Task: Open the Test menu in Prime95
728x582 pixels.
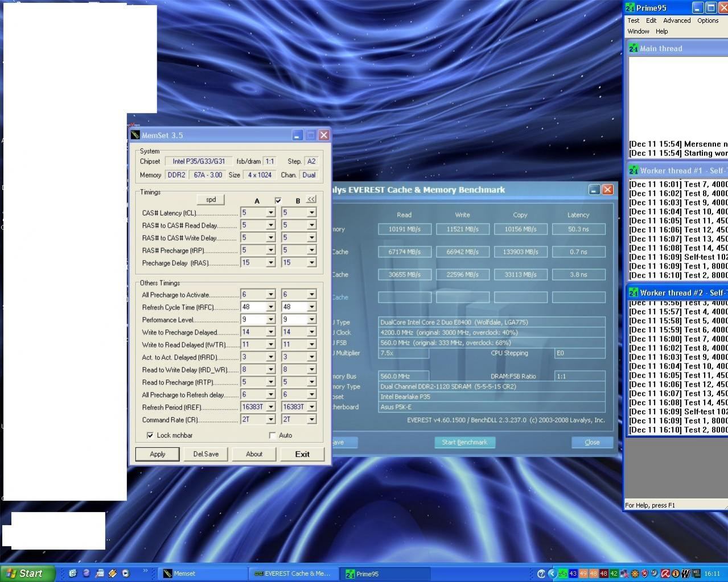Action: coord(633,20)
